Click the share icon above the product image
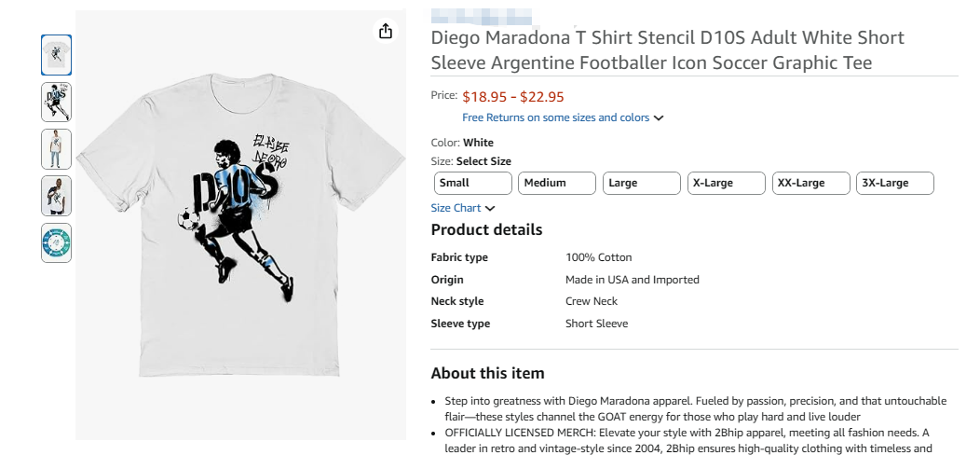Image resolution: width=980 pixels, height=455 pixels. click(386, 31)
